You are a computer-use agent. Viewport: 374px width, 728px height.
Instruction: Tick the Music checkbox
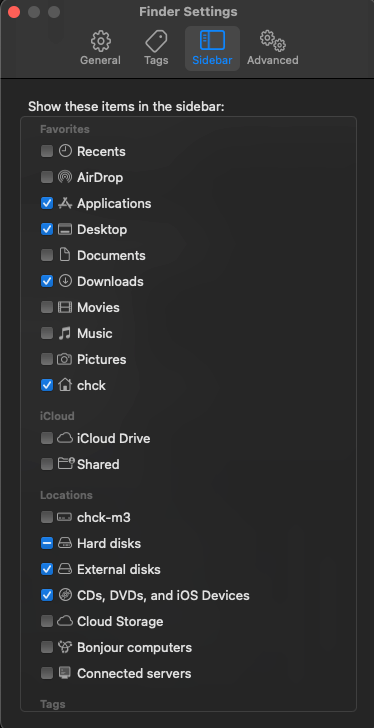(x=47, y=333)
